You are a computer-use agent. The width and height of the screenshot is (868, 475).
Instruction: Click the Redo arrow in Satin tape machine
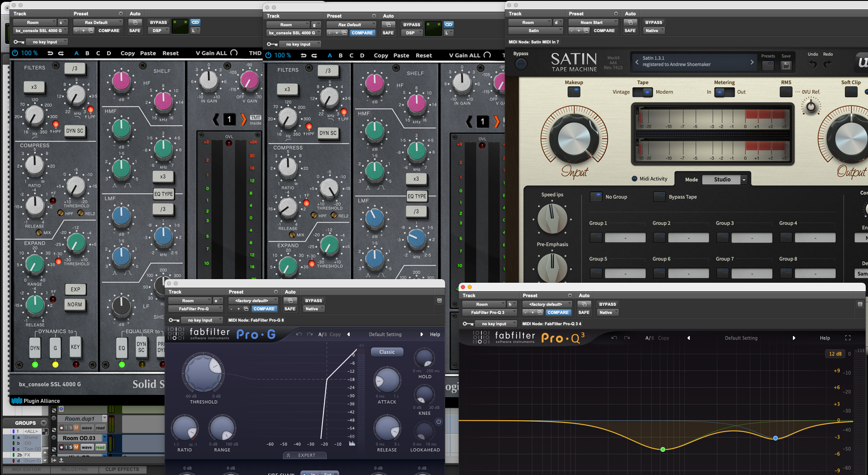point(827,64)
